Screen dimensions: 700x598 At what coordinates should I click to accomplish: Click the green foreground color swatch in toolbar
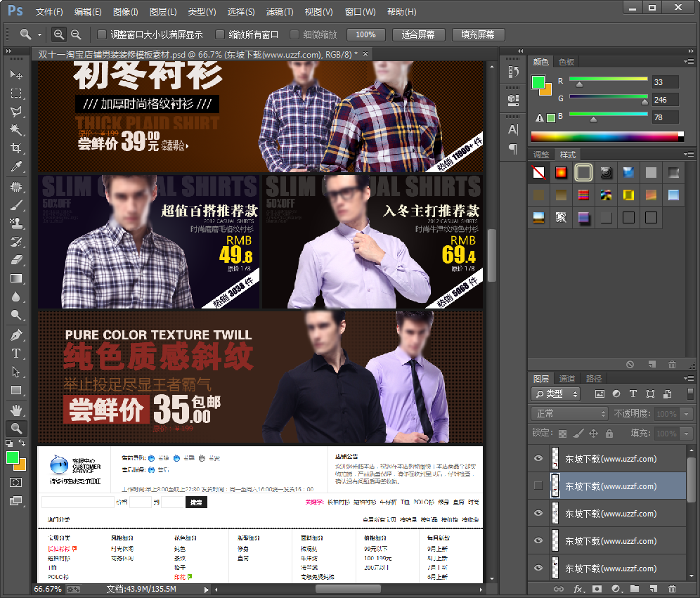click(13, 457)
